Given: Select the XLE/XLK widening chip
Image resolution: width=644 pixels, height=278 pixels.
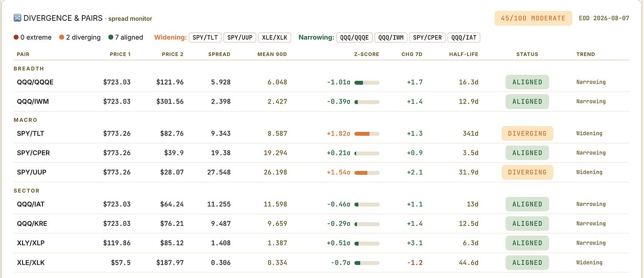Looking at the screenshot, I should [274, 38].
